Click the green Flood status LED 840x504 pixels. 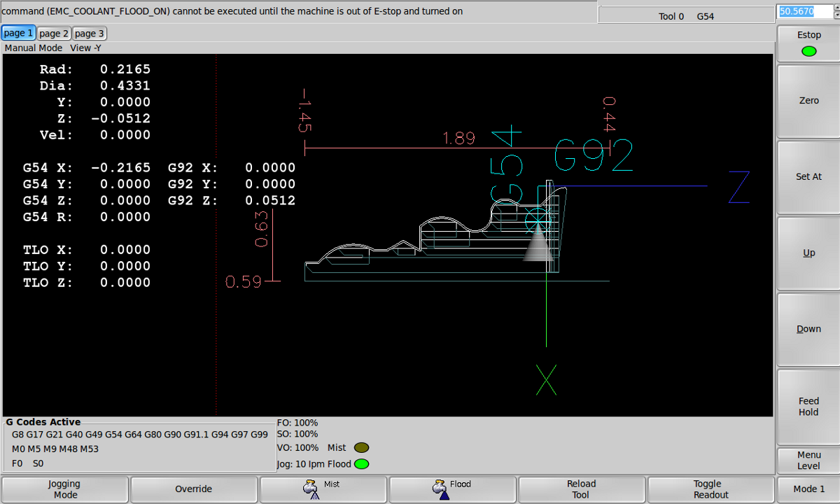point(362,464)
